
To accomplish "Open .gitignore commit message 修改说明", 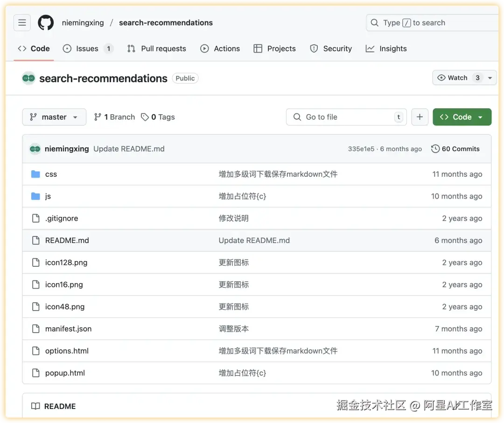I will point(234,218).
